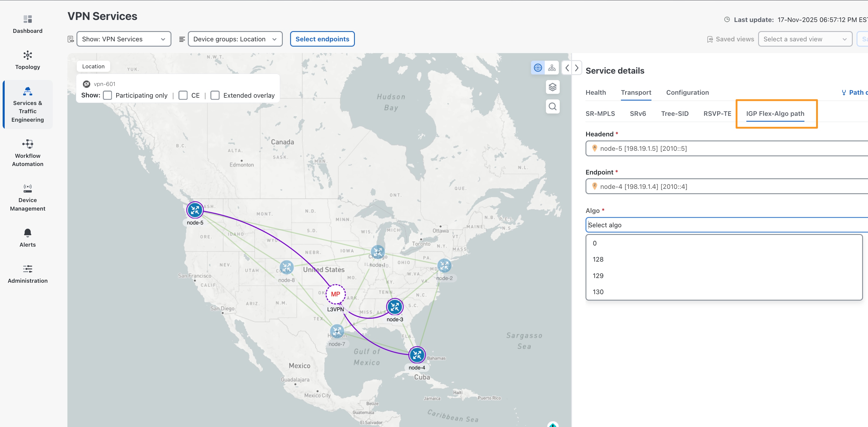Select algo 0 from list
The image size is (868, 427).
coord(724,243)
